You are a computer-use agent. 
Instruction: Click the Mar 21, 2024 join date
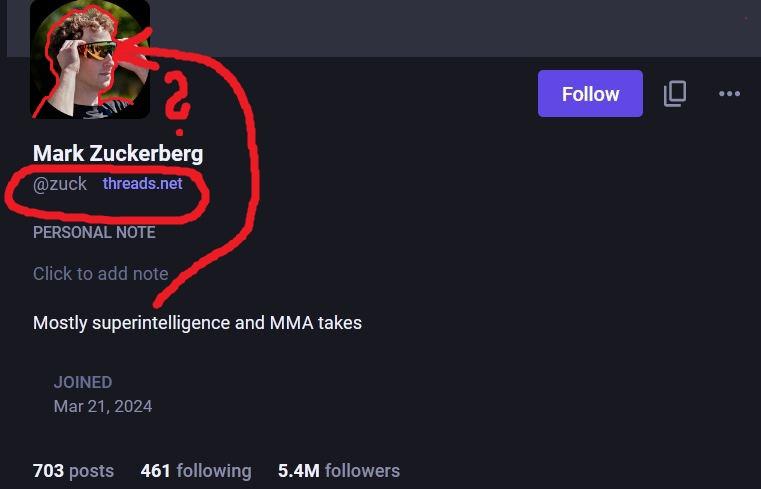pyautogui.click(x=103, y=406)
